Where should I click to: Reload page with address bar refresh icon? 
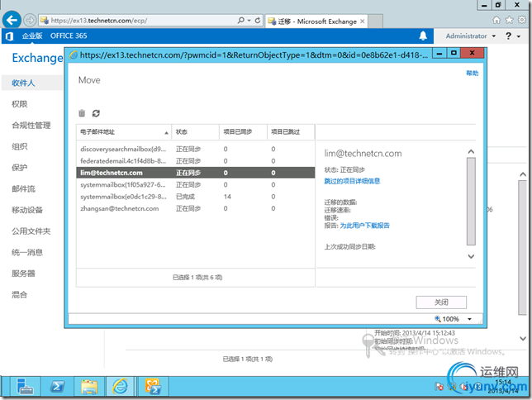pyautogui.click(x=258, y=21)
